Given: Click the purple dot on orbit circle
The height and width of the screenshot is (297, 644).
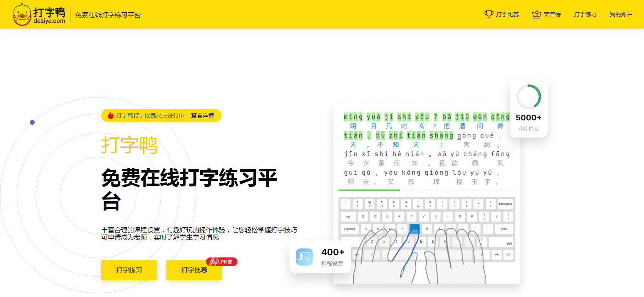Looking at the screenshot, I should pyautogui.click(x=32, y=122).
